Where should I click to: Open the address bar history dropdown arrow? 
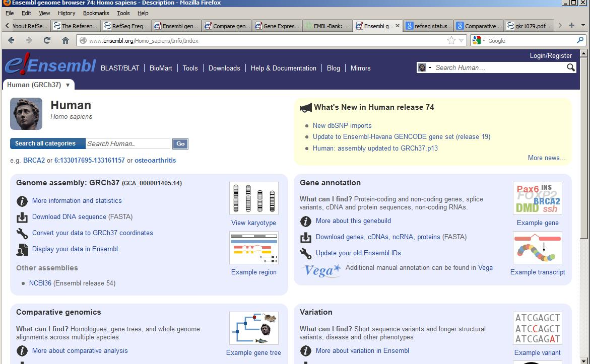[461, 40]
